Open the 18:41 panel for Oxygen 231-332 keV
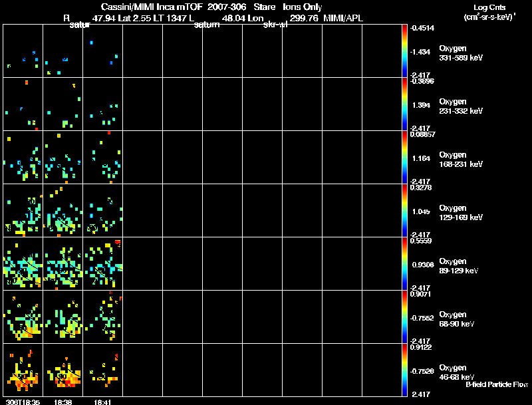This screenshot has height=405, width=532. tap(103, 104)
